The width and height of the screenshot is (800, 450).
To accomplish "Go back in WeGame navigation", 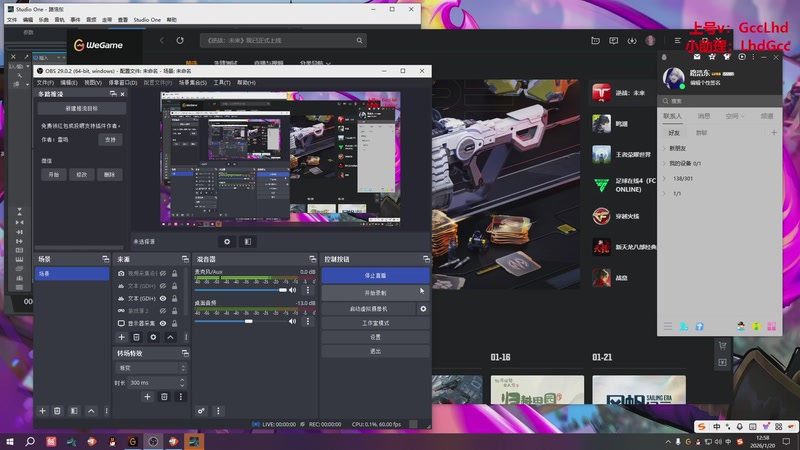I will click(162, 40).
